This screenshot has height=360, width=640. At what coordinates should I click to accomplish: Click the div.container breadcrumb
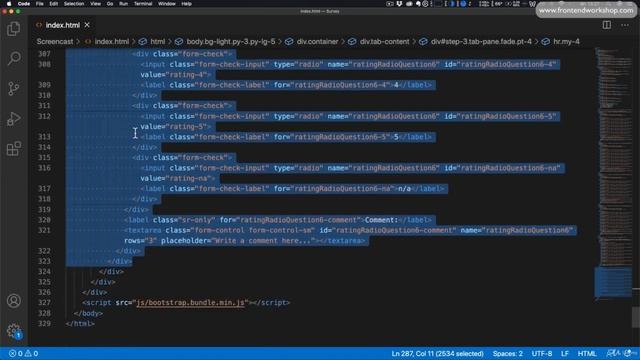(x=317, y=42)
